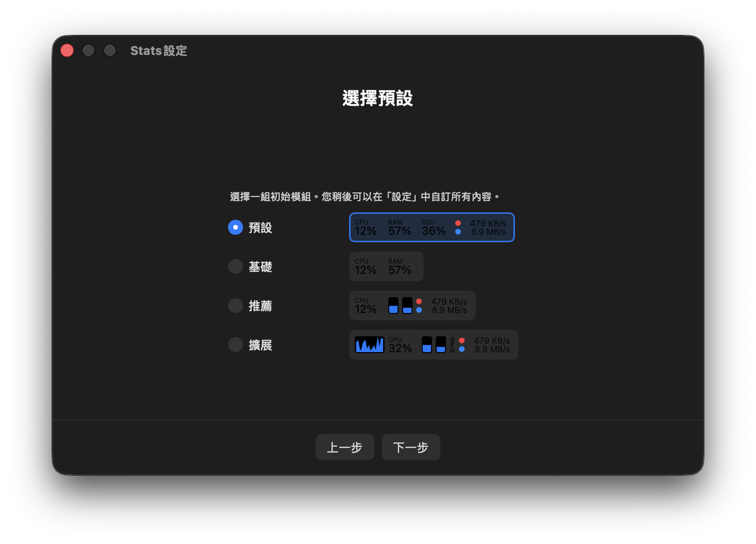The height and width of the screenshot is (544, 756).
Task: Click 479 KB/s network speed in 推薦 preview
Action: pos(449,302)
